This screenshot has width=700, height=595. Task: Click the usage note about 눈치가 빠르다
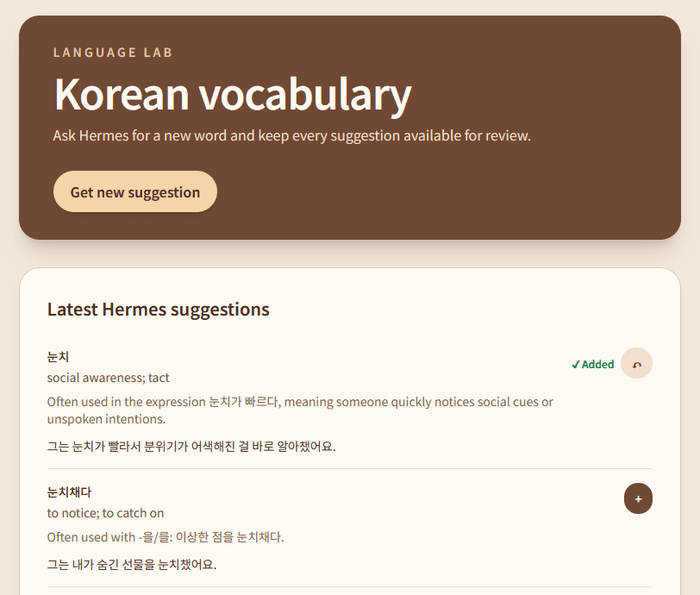coord(300,410)
